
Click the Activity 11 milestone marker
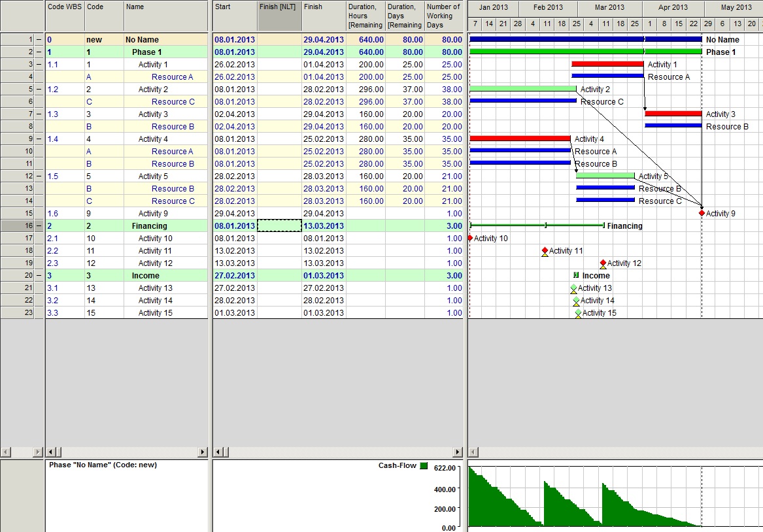[x=545, y=251]
